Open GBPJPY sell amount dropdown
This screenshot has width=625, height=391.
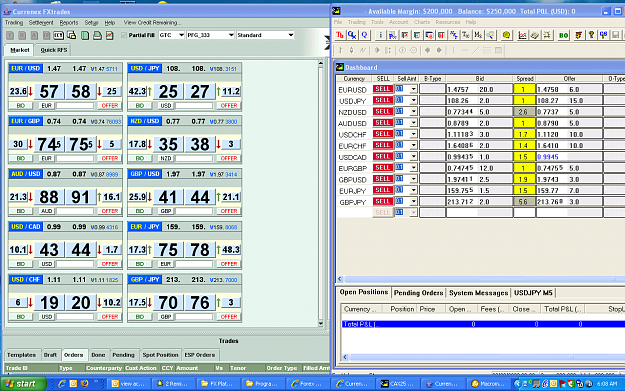(413, 202)
